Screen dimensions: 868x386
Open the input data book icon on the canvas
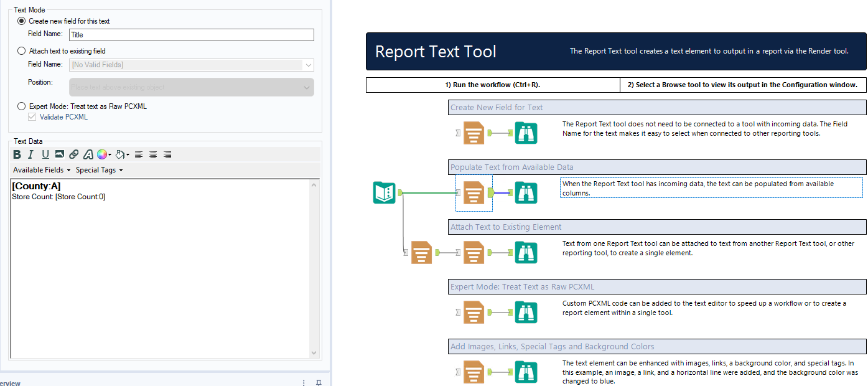coord(384,193)
